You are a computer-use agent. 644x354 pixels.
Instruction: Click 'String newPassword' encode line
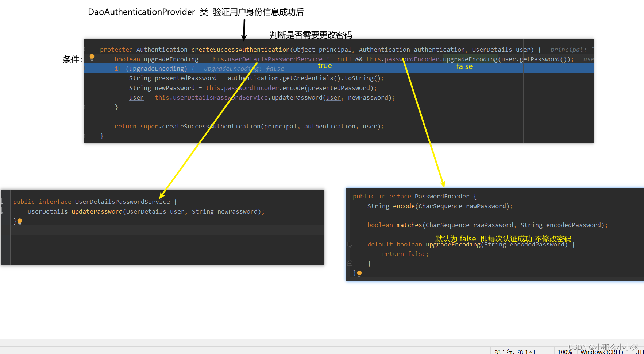pos(253,88)
